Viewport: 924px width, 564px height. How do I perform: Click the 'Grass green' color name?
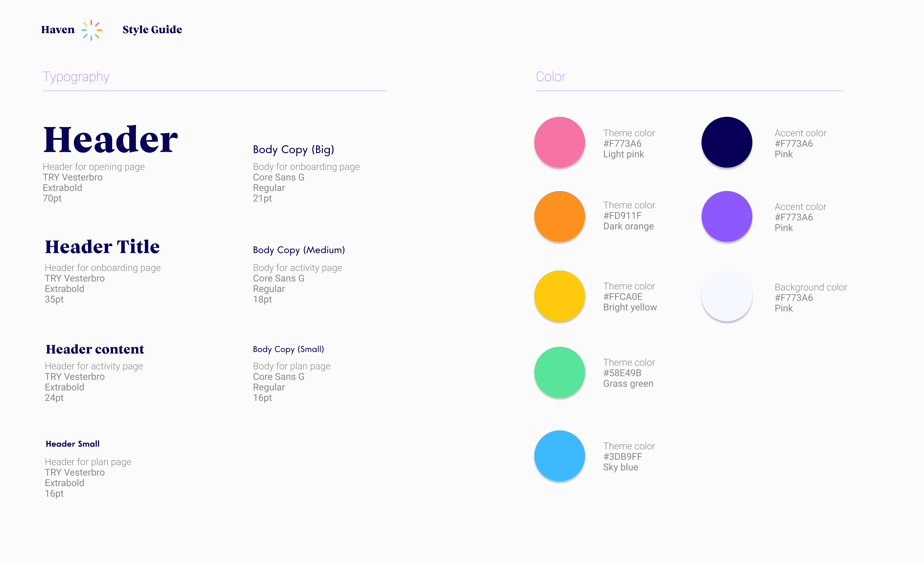pyautogui.click(x=628, y=384)
